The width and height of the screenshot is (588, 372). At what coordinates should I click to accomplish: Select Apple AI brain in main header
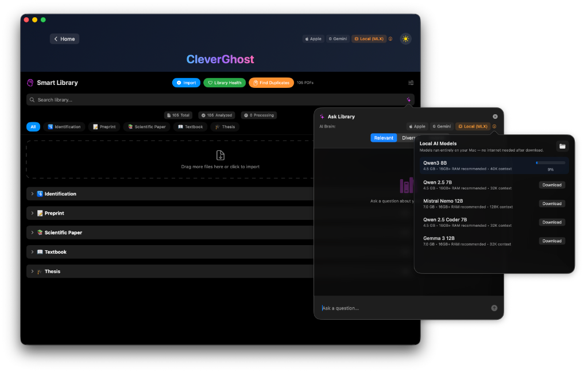pyautogui.click(x=313, y=39)
